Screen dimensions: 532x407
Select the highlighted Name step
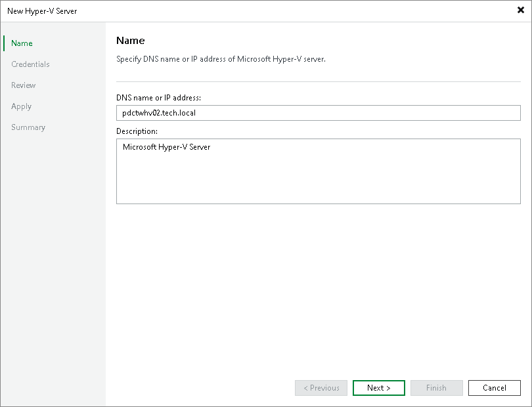point(21,43)
